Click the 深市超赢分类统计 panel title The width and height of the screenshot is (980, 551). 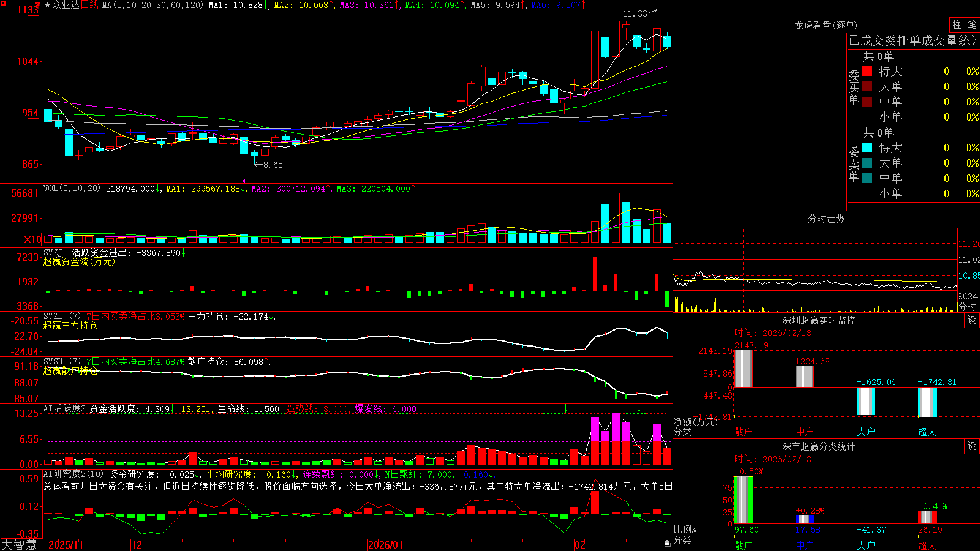pos(819,446)
